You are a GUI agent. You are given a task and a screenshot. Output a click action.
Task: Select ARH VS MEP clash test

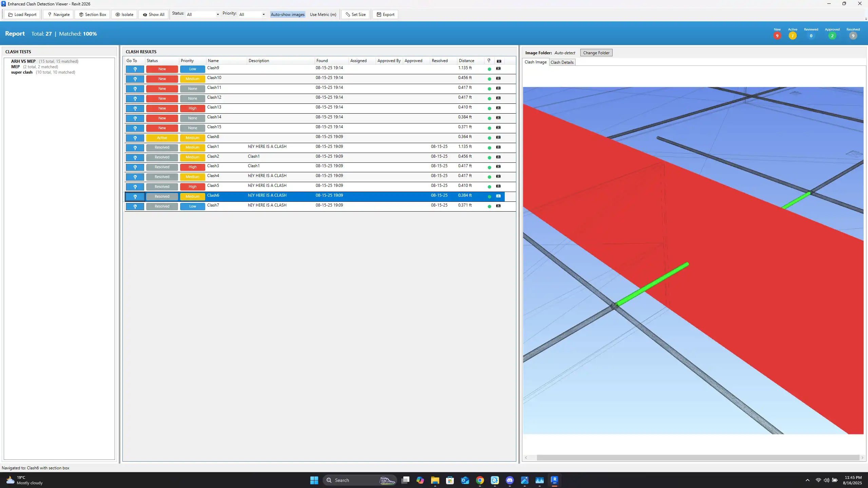(x=23, y=61)
